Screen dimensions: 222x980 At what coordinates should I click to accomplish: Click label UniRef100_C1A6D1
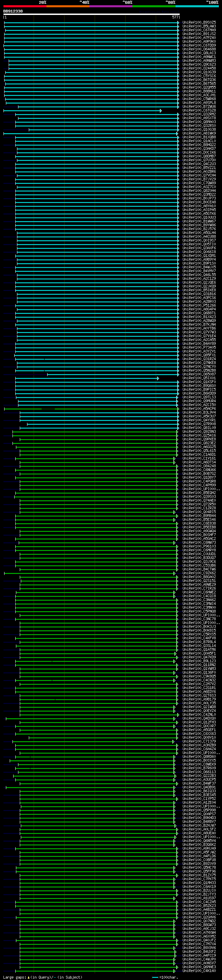point(199,454)
